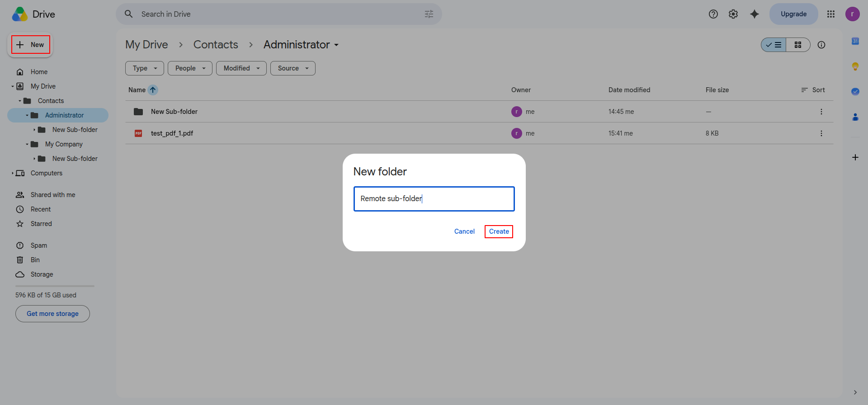Open Gemini sparkle icon
This screenshot has width=868, height=405.
(755, 14)
